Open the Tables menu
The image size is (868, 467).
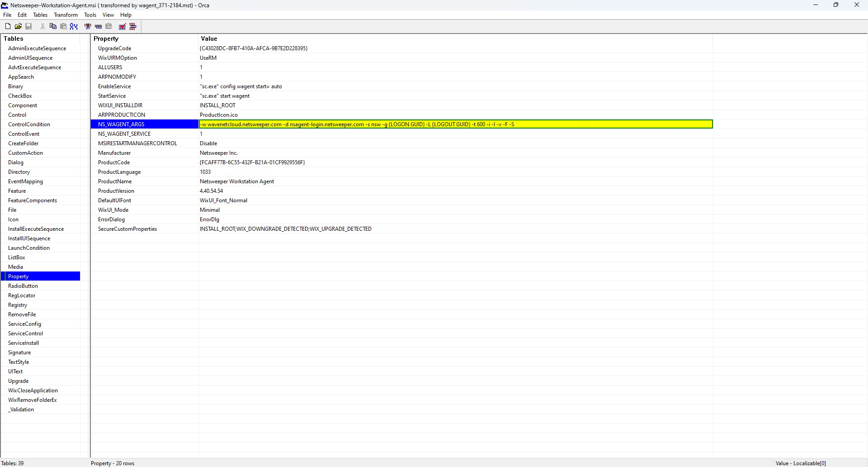tap(40, 15)
